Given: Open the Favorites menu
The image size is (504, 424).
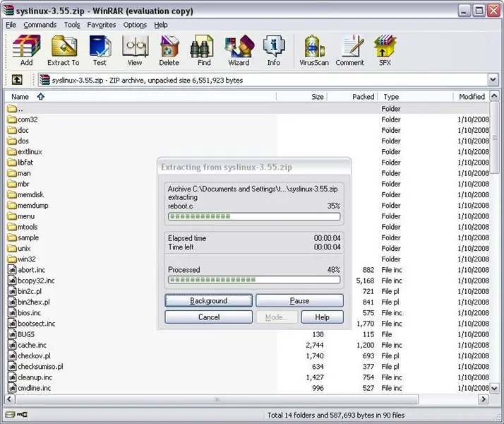Looking at the screenshot, I should pyautogui.click(x=101, y=25).
